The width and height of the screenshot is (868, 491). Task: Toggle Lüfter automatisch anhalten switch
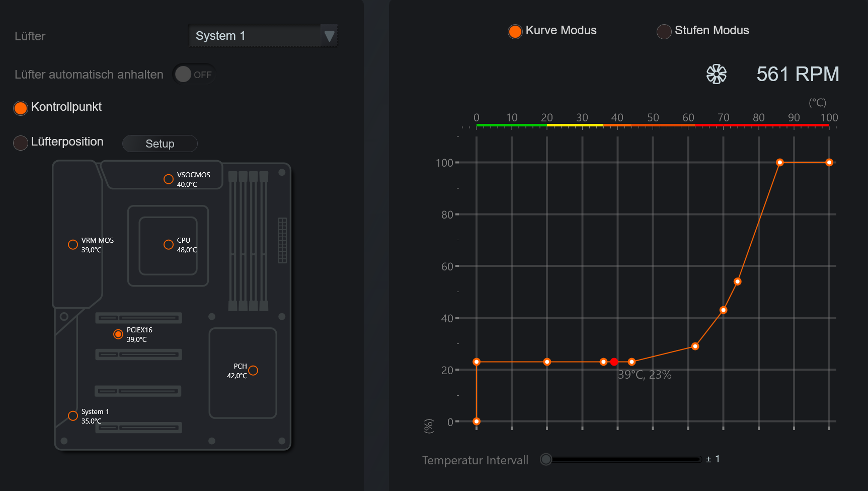[194, 75]
